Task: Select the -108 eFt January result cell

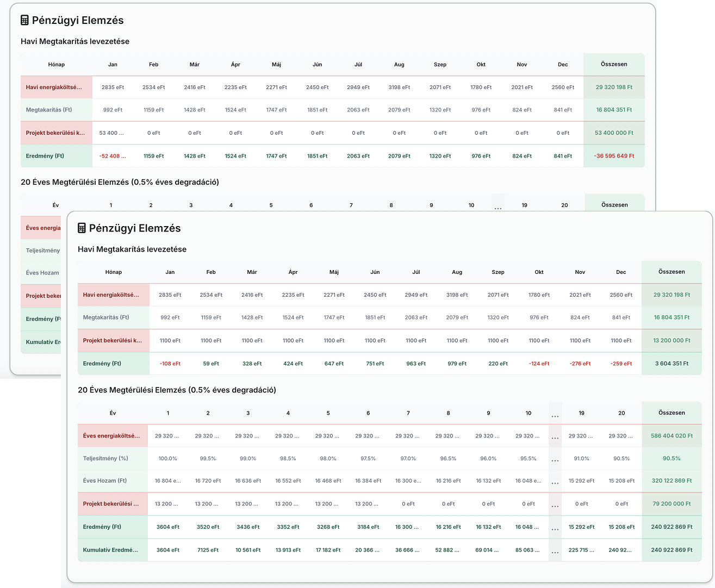Action: pos(170,364)
